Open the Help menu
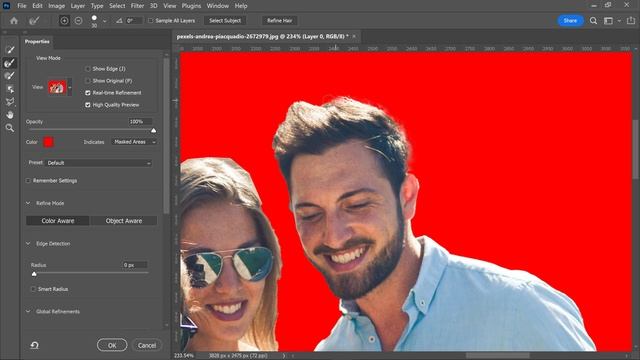 click(x=241, y=6)
